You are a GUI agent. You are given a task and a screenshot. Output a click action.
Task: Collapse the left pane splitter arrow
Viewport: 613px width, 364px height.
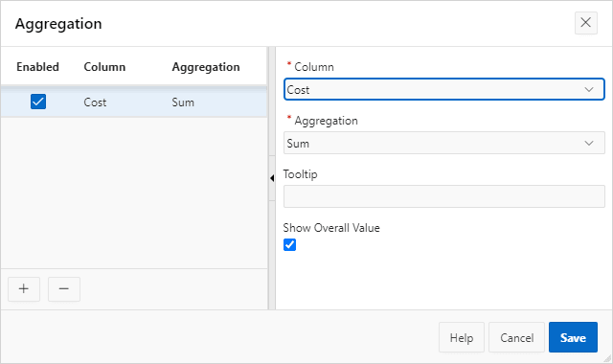coord(272,178)
